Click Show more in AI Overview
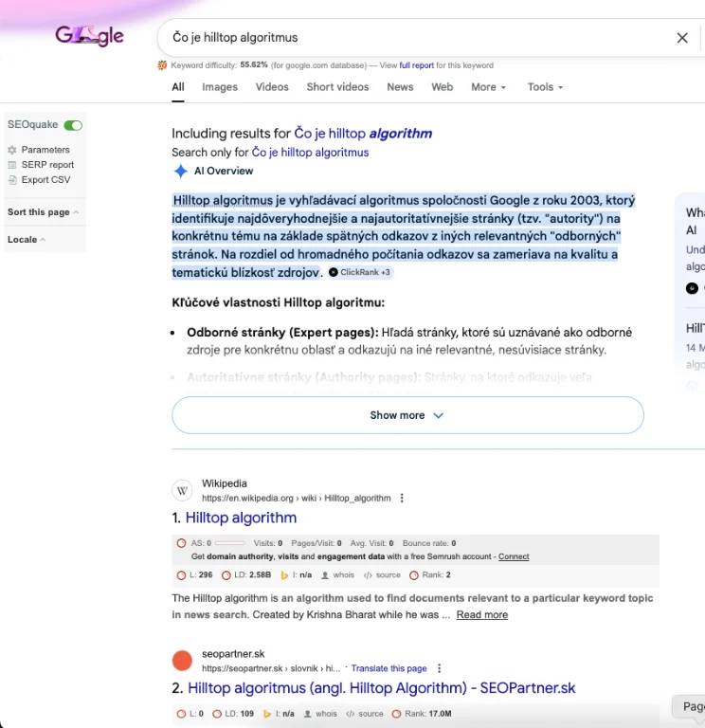This screenshot has height=728, width=705. coord(407,415)
